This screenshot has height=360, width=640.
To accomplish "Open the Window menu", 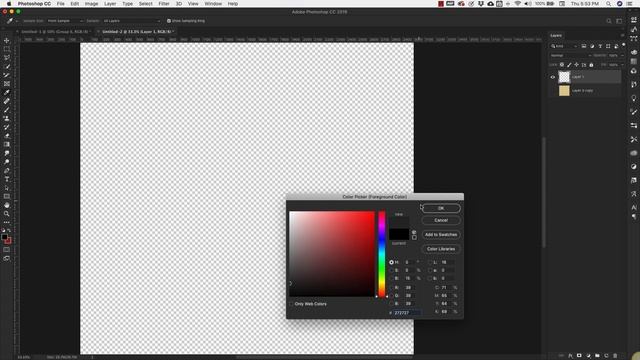I will [x=213, y=4].
